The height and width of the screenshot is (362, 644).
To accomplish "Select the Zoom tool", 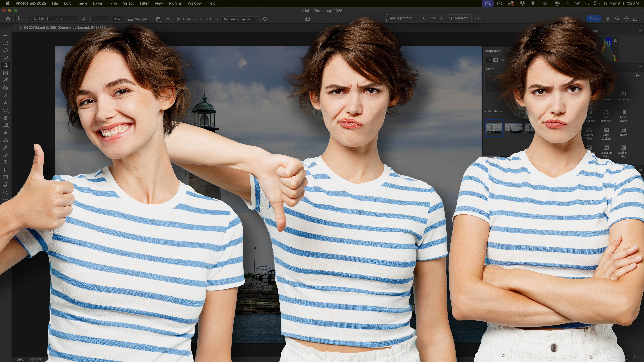I will (5, 192).
